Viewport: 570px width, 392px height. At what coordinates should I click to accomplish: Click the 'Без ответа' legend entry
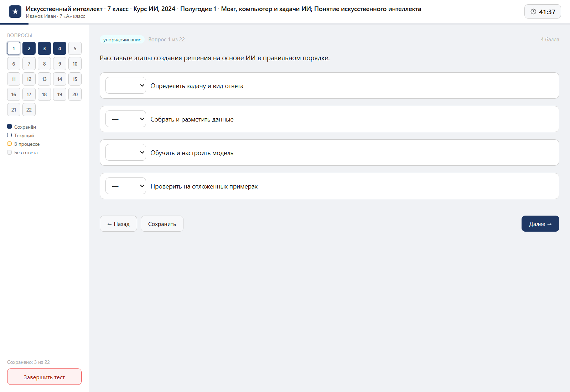tap(22, 153)
